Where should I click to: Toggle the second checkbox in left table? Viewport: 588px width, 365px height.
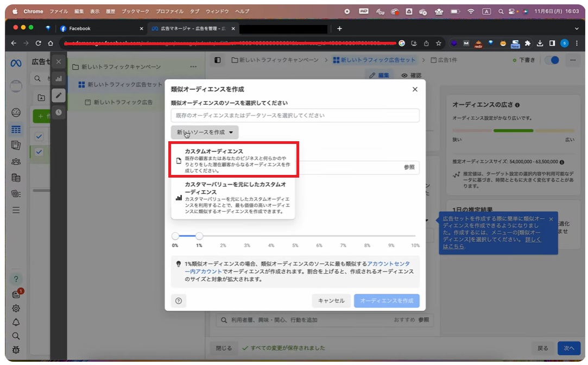pos(39,153)
